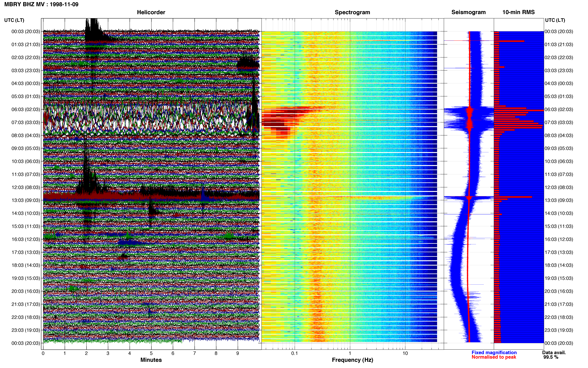Screen dimensions: 588x368
Task: Click the right time label '23:03 (19:03)'
Action: click(559, 330)
